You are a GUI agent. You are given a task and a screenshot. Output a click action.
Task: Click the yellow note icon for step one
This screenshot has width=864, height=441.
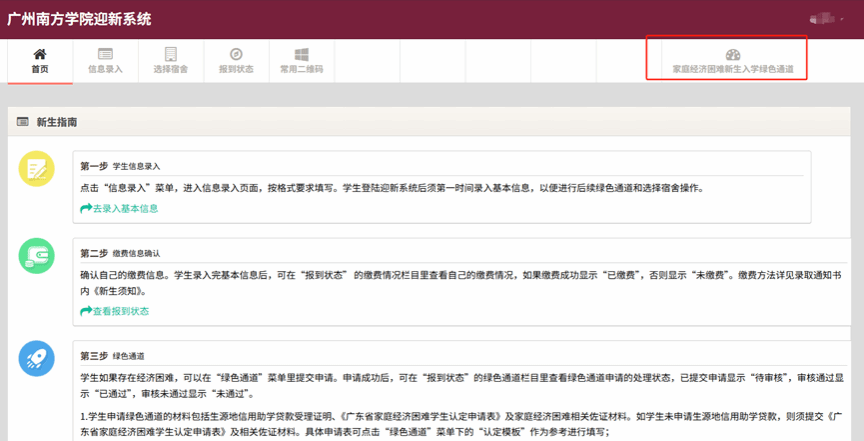point(38,169)
